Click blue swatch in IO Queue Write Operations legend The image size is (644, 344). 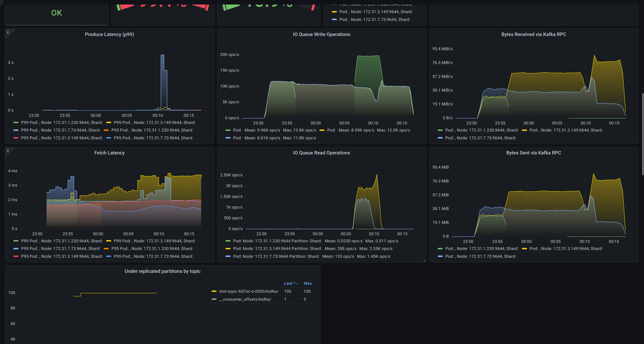(228, 138)
